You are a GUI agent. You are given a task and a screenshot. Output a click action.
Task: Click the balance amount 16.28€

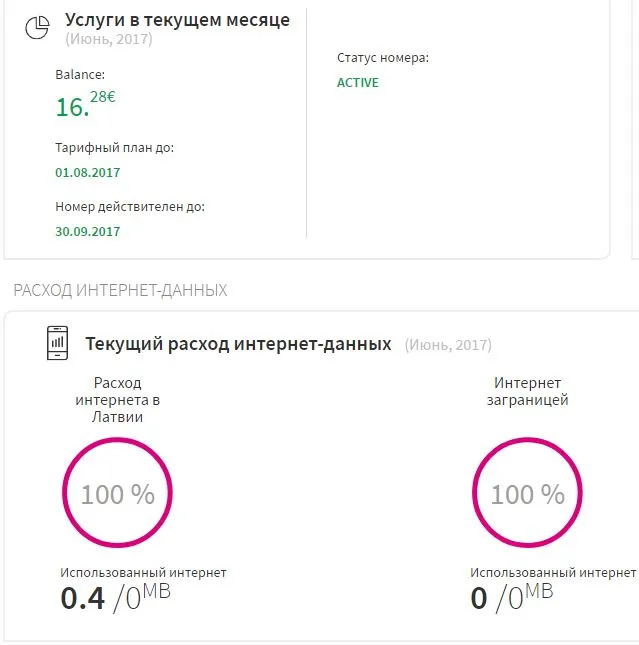(86, 104)
